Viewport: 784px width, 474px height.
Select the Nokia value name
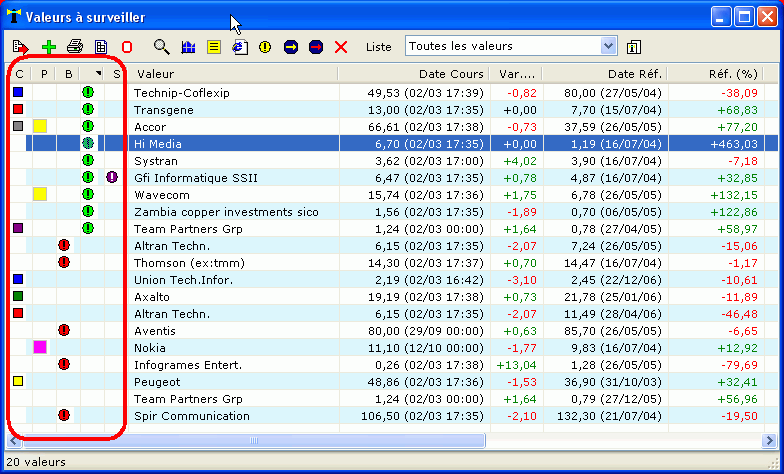click(150, 348)
